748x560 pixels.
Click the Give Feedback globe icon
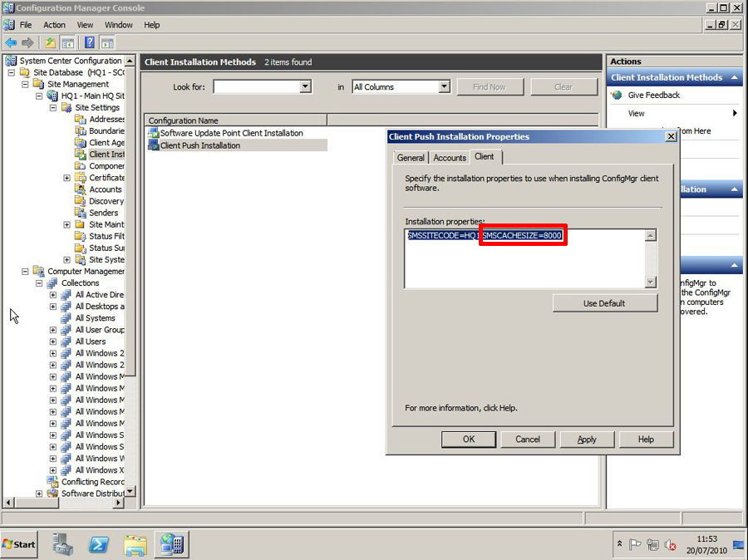[617, 95]
